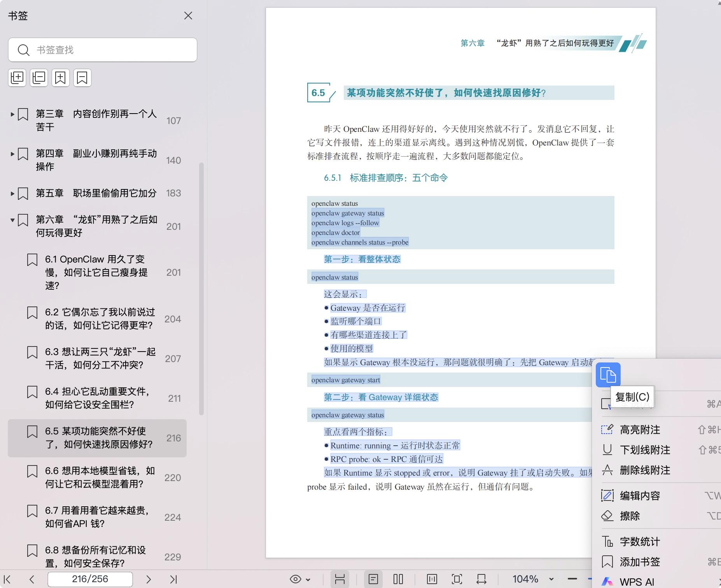Screen dimensions: 721x588
Task: Open bookmark 第六章 "龙虾"用熟了之后
Action: (96, 226)
